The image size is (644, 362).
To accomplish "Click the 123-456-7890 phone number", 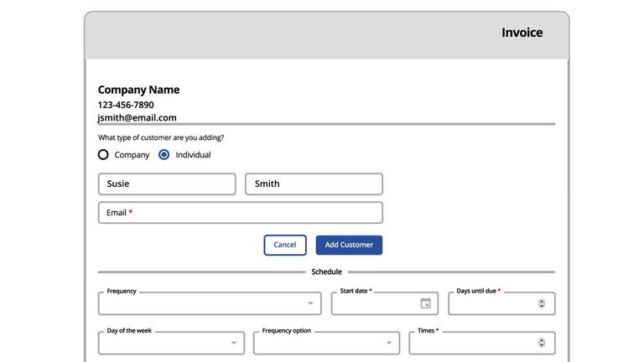I will pyautogui.click(x=126, y=105).
